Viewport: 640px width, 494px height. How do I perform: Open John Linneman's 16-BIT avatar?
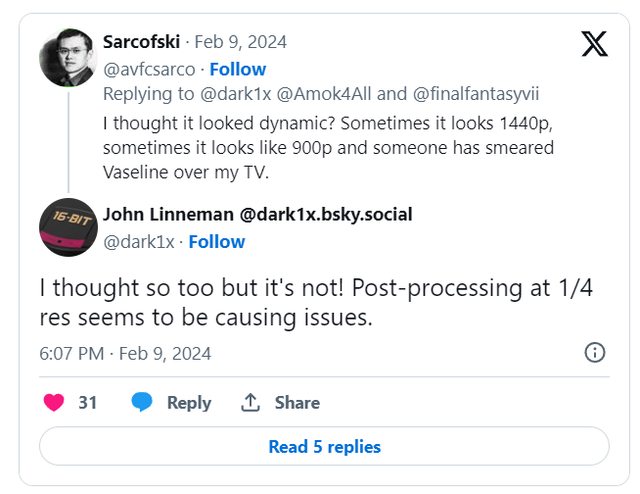point(68,228)
